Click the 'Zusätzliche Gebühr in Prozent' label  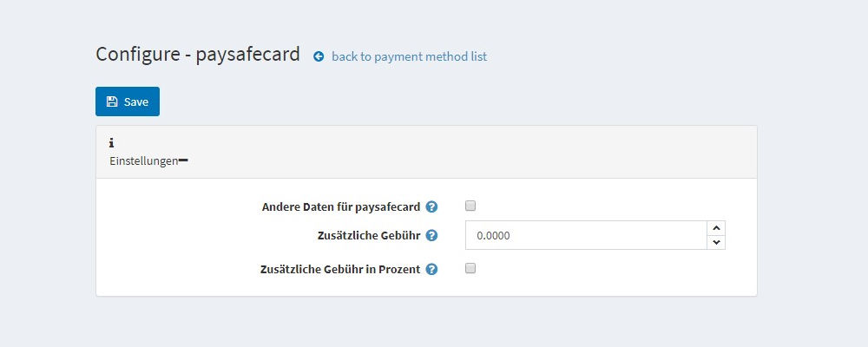(340, 270)
